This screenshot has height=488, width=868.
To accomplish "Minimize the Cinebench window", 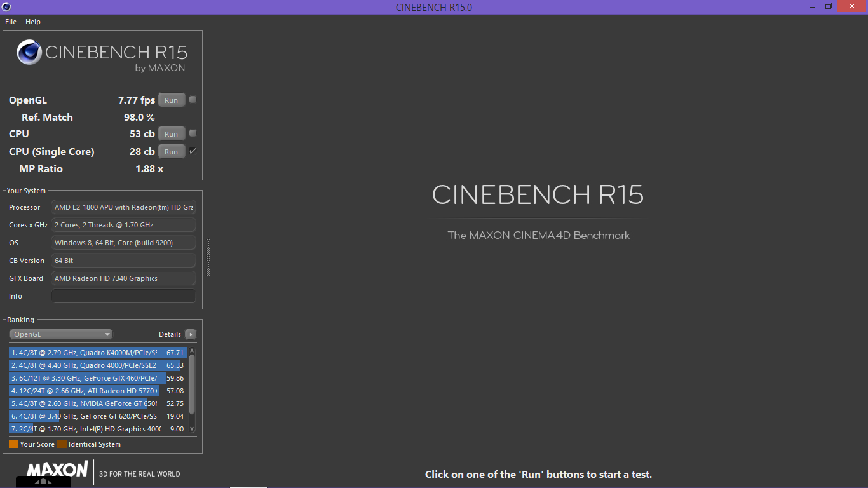I will pyautogui.click(x=811, y=7).
